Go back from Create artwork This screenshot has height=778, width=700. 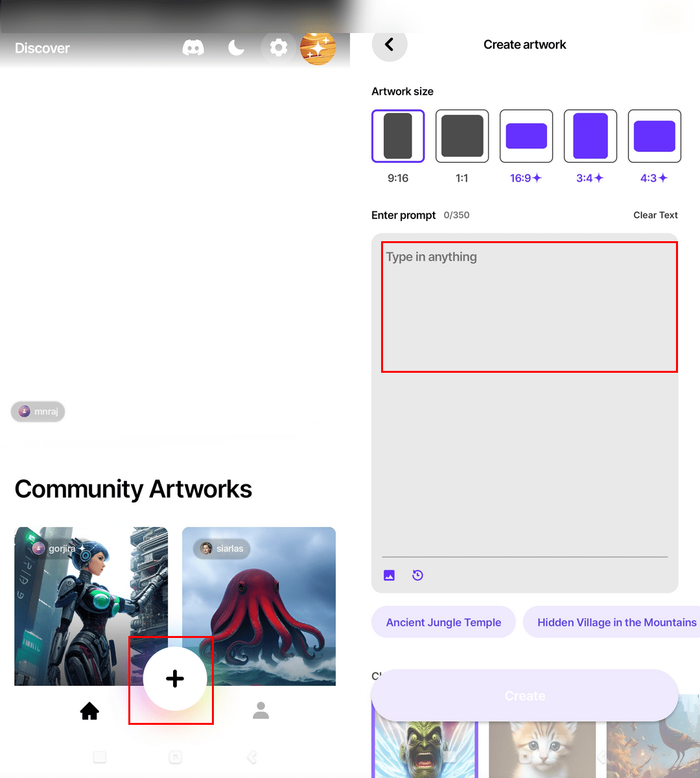tap(390, 44)
